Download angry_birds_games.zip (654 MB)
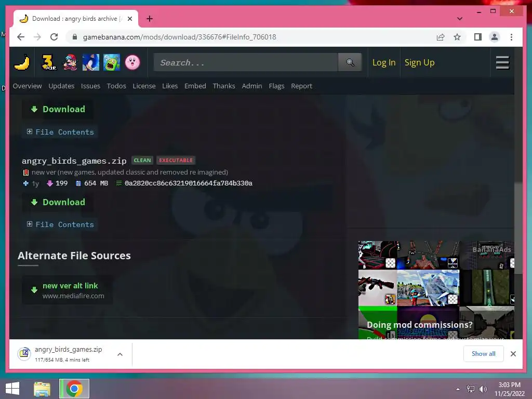The height and width of the screenshot is (399, 532). 58,202
